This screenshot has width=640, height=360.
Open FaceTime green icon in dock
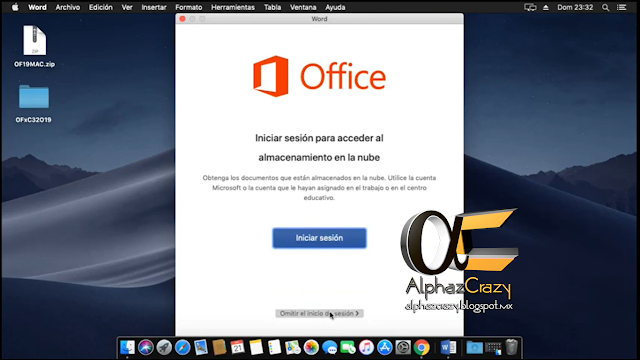click(348, 347)
